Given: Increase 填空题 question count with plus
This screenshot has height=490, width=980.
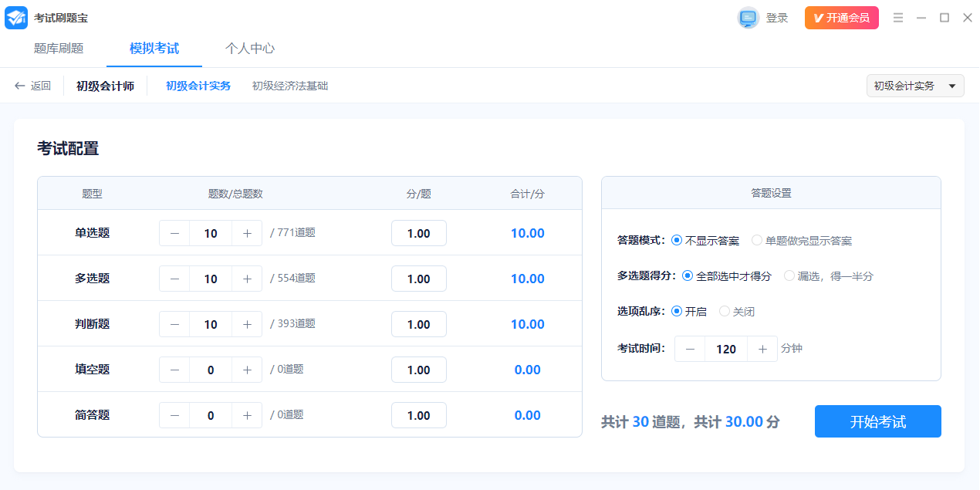Looking at the screenshot, I should pos(247,370).
